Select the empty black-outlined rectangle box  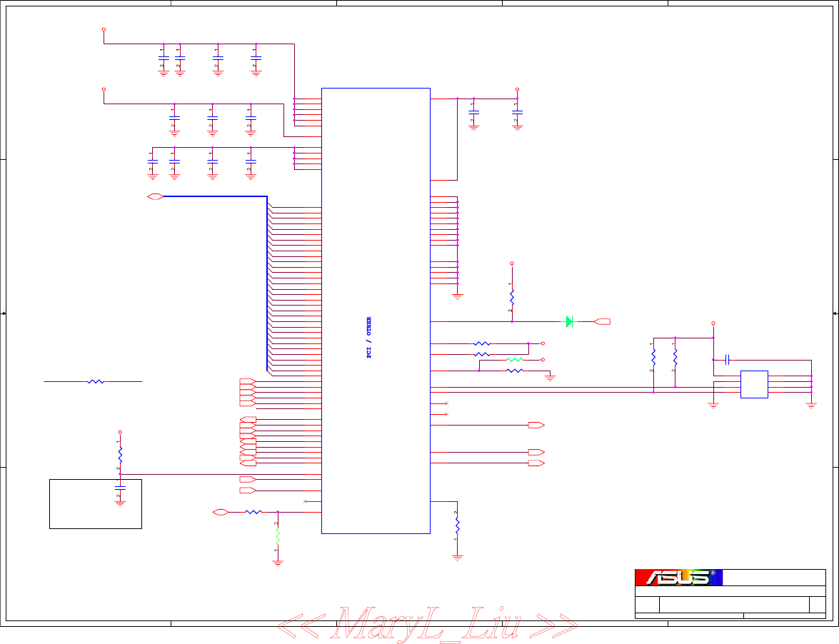96,504
